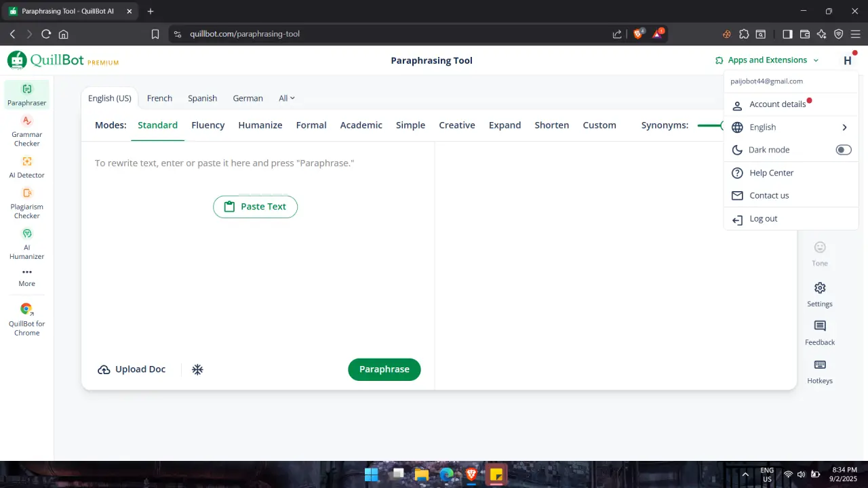Open Help Center
The height and width of the screenshot is (488, 868).
[791, 173]
